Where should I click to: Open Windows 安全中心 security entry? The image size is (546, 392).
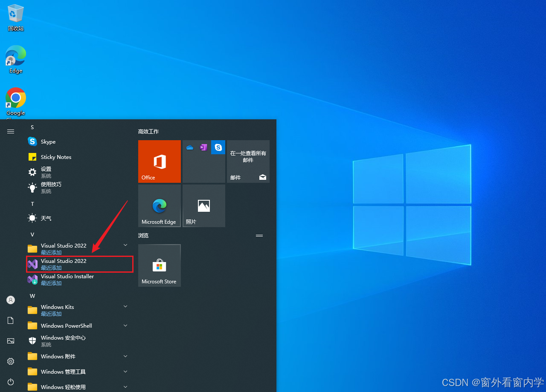click(x=78, y=341)
